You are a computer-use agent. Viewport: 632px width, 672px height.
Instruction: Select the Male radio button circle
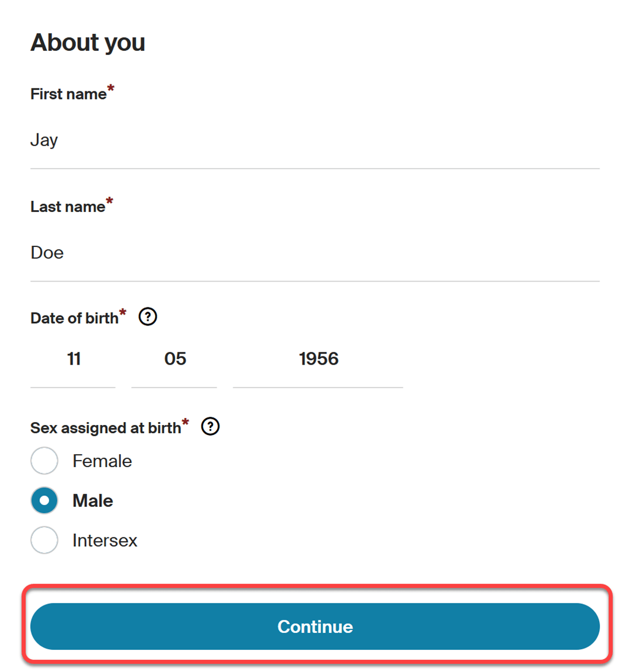44,500
